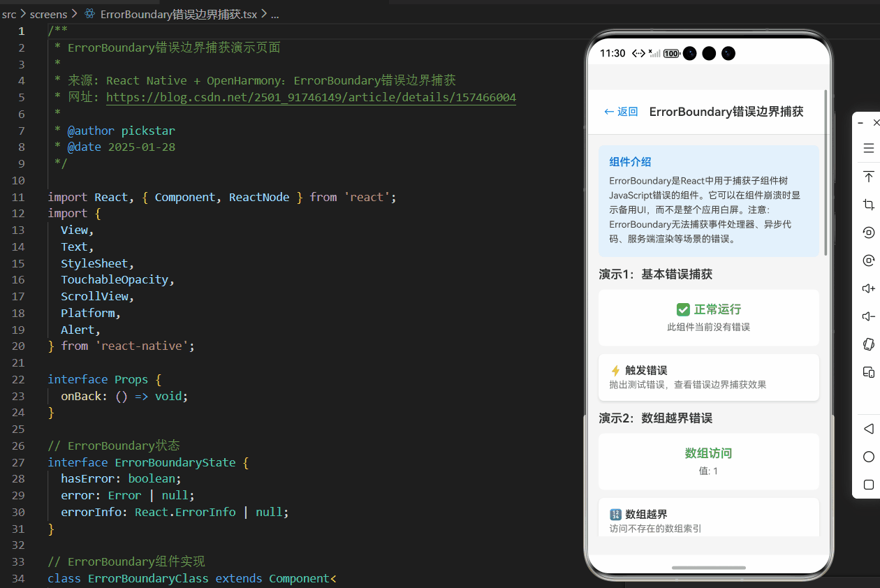The width and height of the screenshot is (880, 588).
Task: Click ErrorBoundaryClass on line 34
Action: [148, 578]
